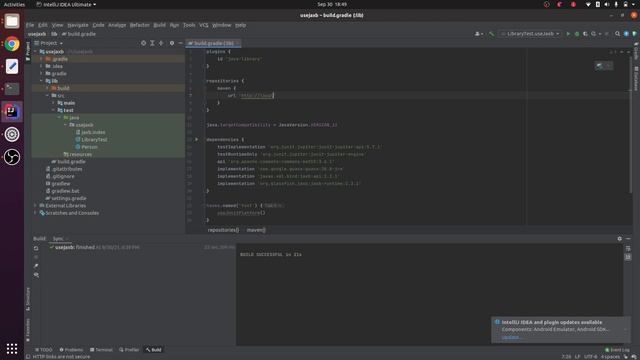Viewport: 640px width, 360px height.
Task: Hide the Project panel with the minus icon
Action: click(180, 43)
